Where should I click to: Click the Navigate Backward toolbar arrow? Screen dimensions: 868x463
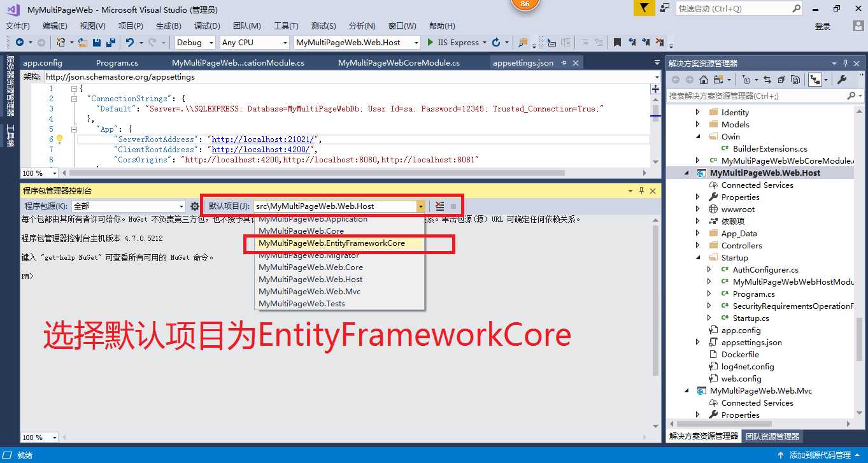[x=20, y=43]
